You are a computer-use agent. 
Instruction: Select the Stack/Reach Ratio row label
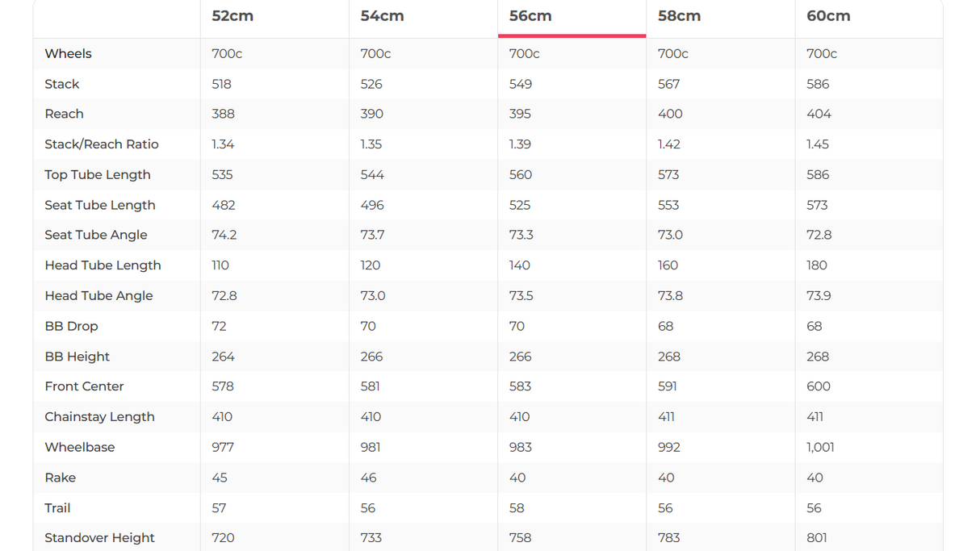[x=102, y=144]
